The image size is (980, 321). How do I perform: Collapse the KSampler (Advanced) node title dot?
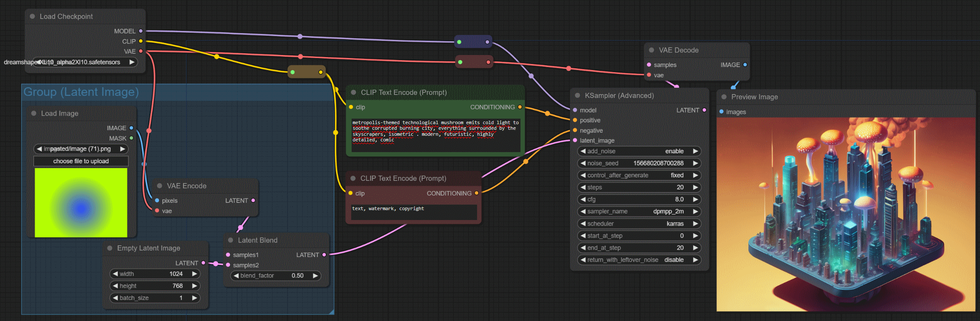(577, 95)
